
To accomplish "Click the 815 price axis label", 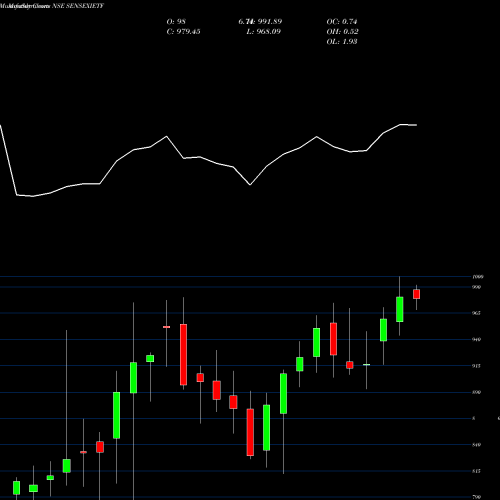I will point(477,471).
